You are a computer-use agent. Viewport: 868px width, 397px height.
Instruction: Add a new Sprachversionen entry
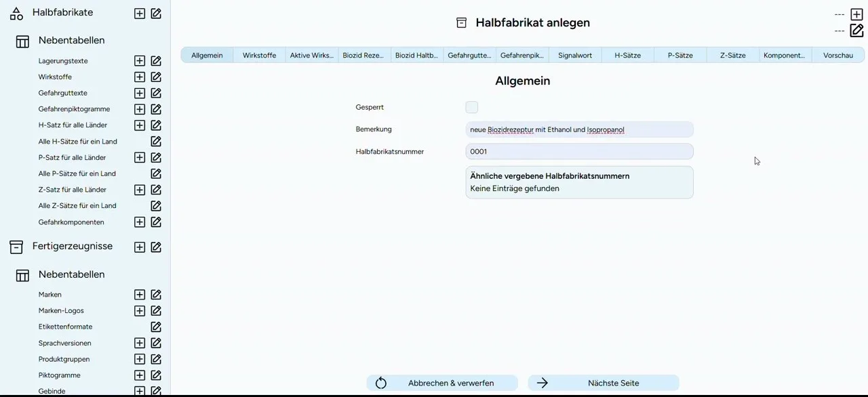pos(140,343)
